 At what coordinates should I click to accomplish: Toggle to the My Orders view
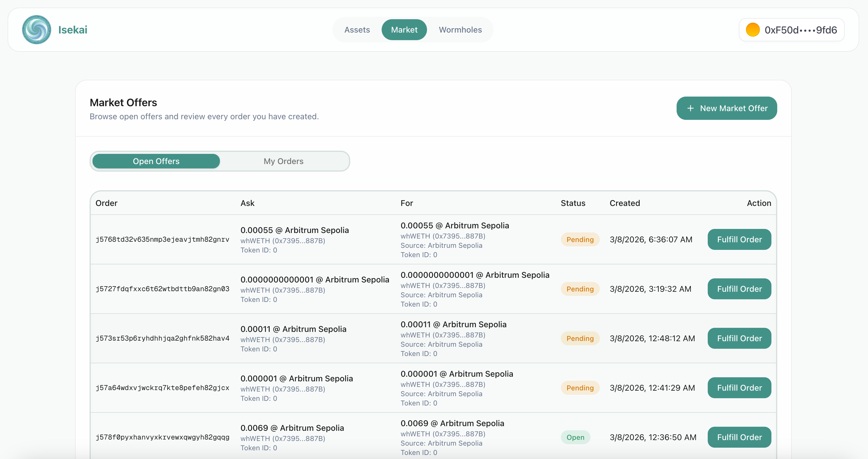coord(283,161)
